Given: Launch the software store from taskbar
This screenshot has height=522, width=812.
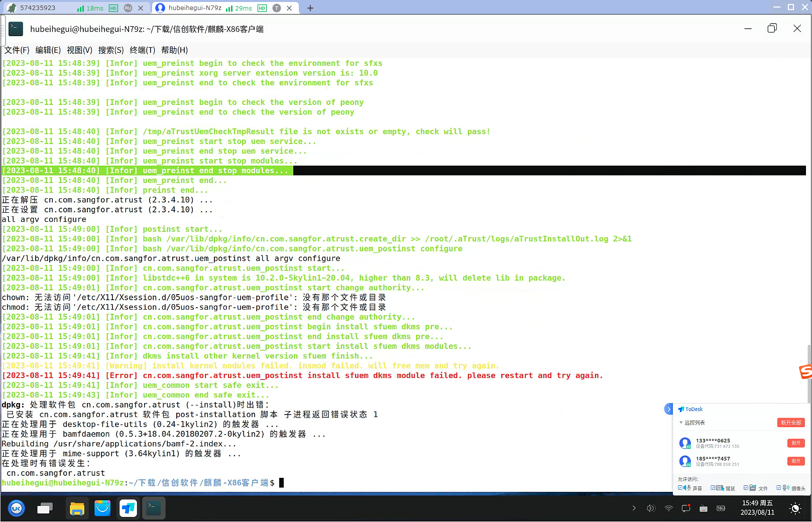Looking at the screenshot, I should pyautogui.click(x=102, y=508).
